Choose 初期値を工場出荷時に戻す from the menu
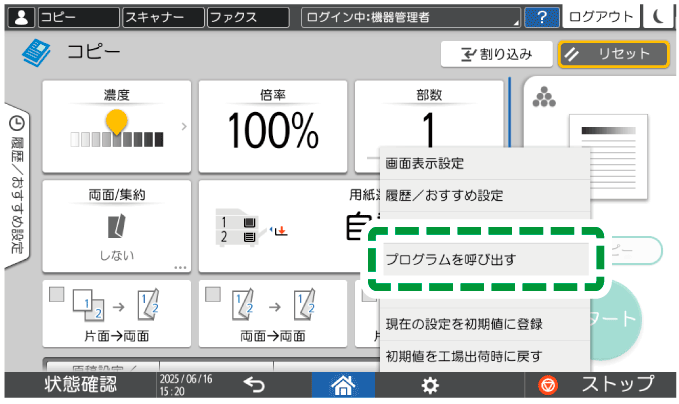Viewport: 679px width, 404px height. coord(485,356)
